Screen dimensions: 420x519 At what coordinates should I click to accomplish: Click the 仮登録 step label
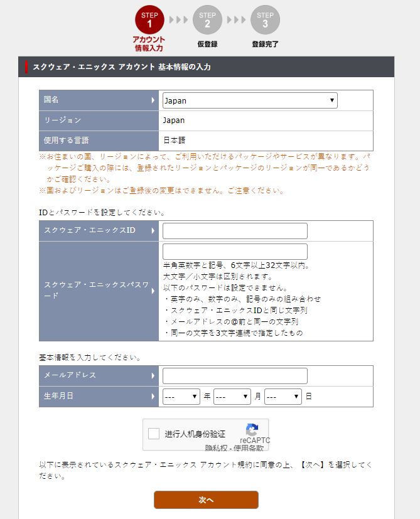207,44
